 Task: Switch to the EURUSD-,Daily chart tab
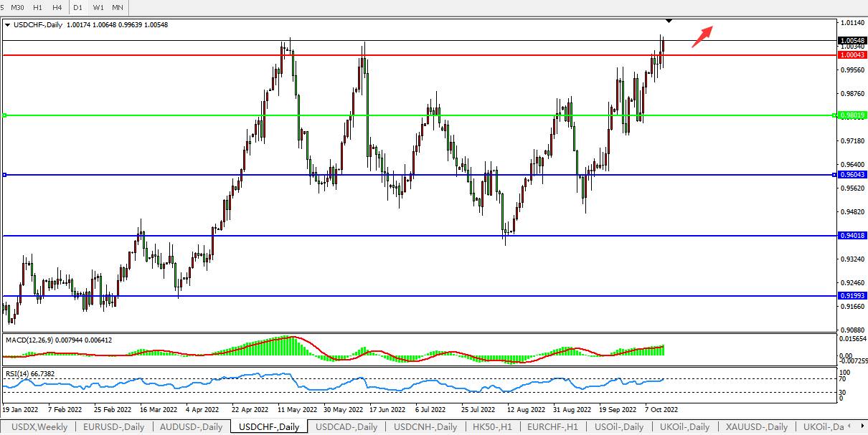coord(113,427)
